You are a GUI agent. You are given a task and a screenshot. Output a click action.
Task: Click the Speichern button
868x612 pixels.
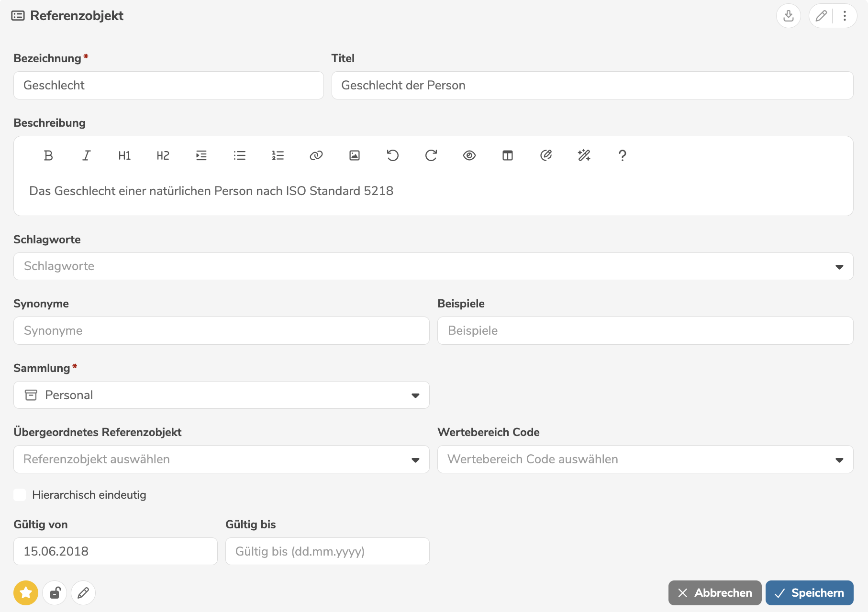(809, 593)
